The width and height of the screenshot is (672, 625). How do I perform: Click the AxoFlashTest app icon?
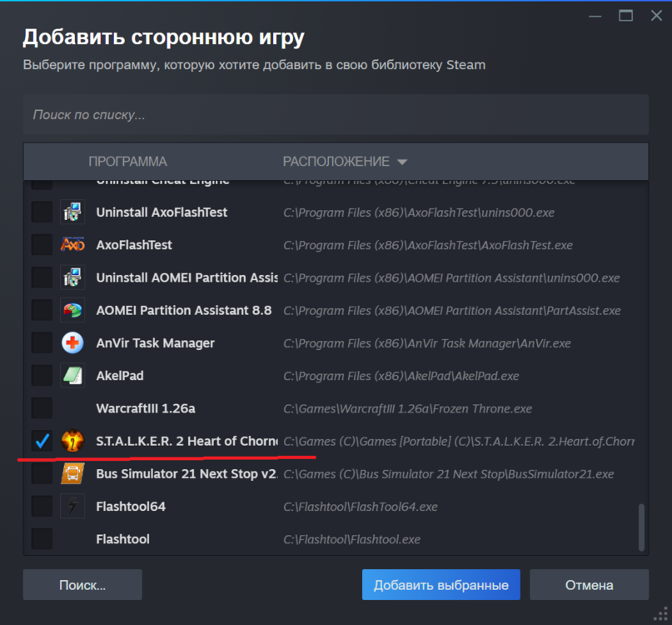pos(72,245)
